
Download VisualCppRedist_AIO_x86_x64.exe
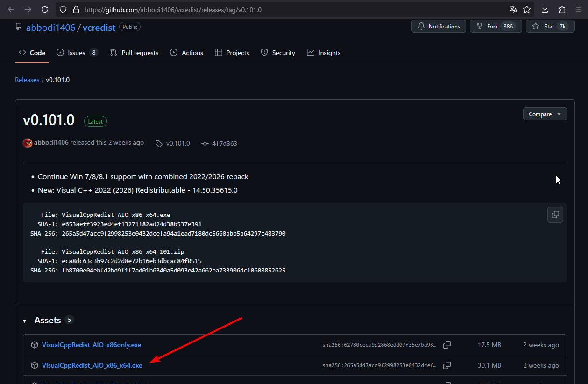pos(92,365)
